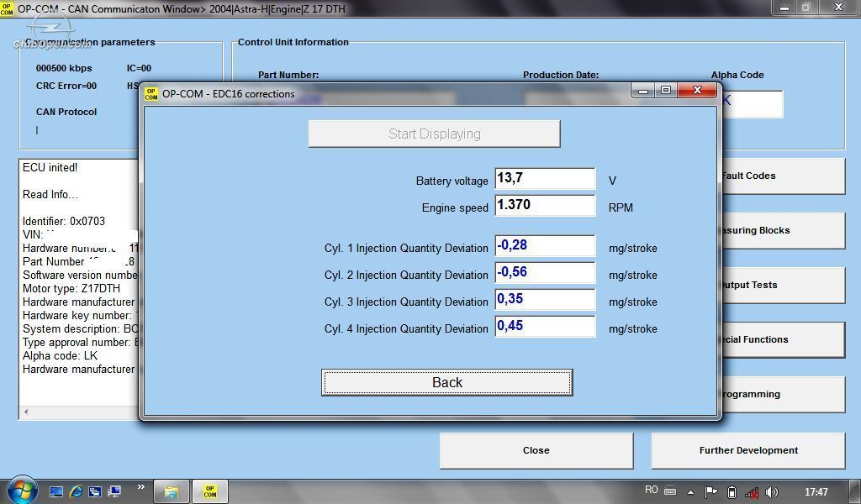
Task: Open the network status tray icon
Action: coord(752,492)
